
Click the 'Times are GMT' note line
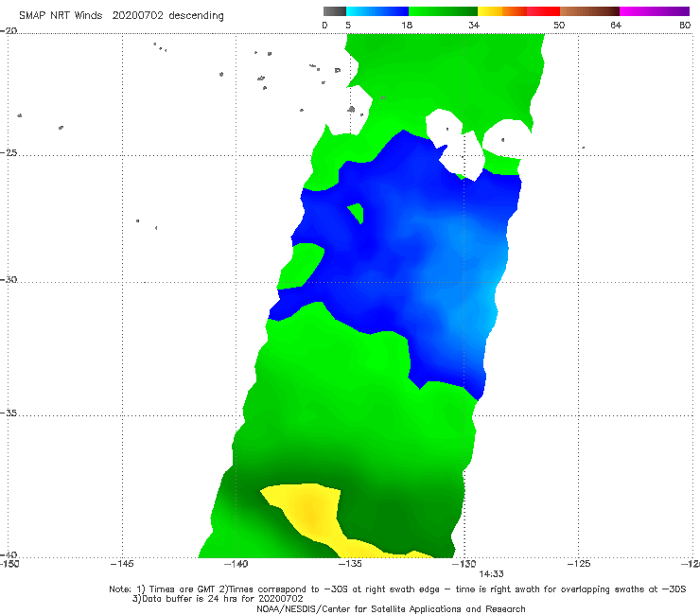[x=397, y=589]
